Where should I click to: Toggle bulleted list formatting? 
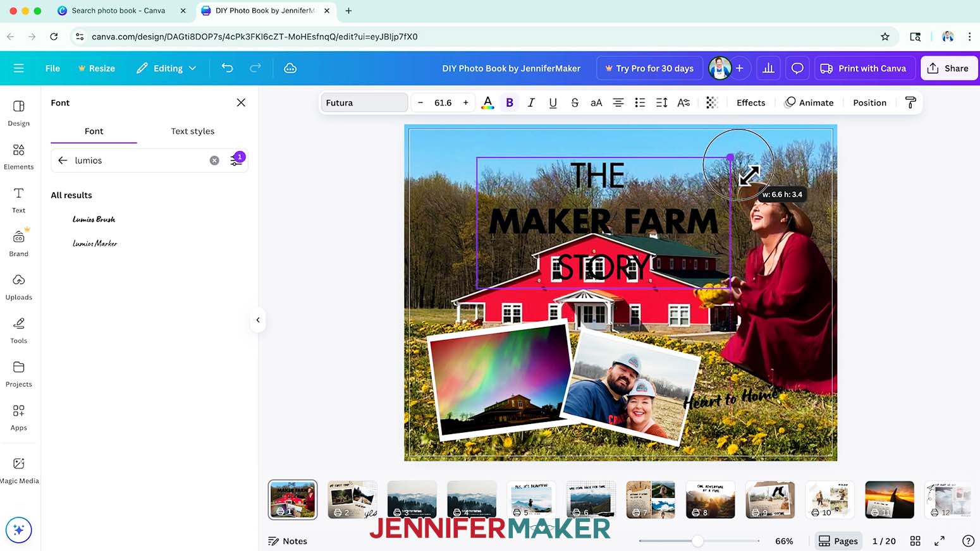[640, 102]
